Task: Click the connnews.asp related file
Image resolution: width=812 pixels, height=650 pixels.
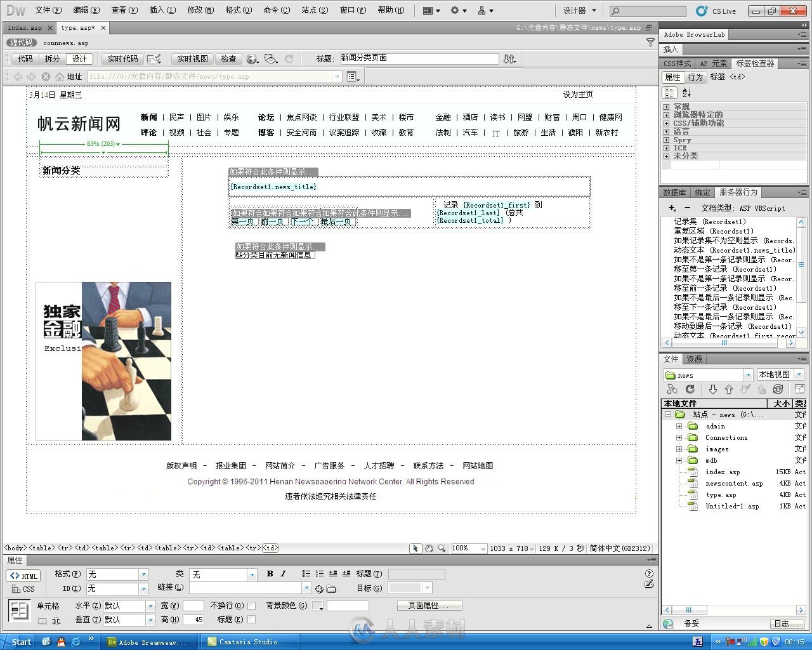Action: pyautogui.click(x=66, y=43)
